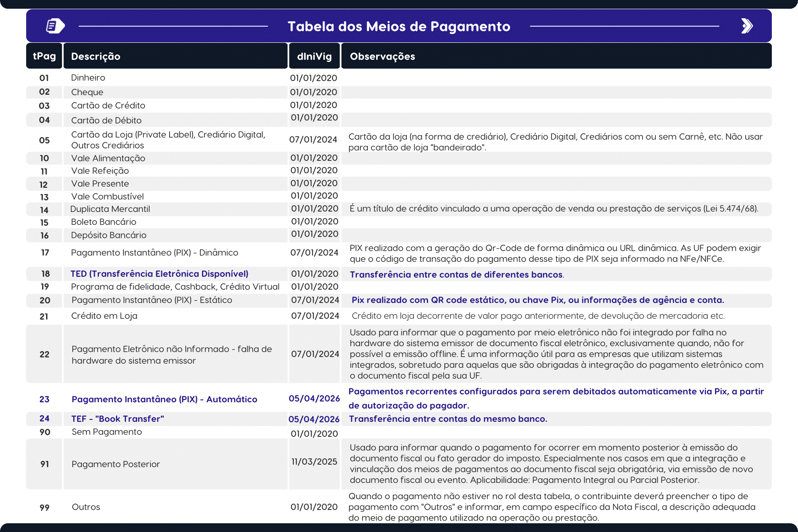Select the Outros row at the bottom
798x532 pixels.
coord(86,507)
